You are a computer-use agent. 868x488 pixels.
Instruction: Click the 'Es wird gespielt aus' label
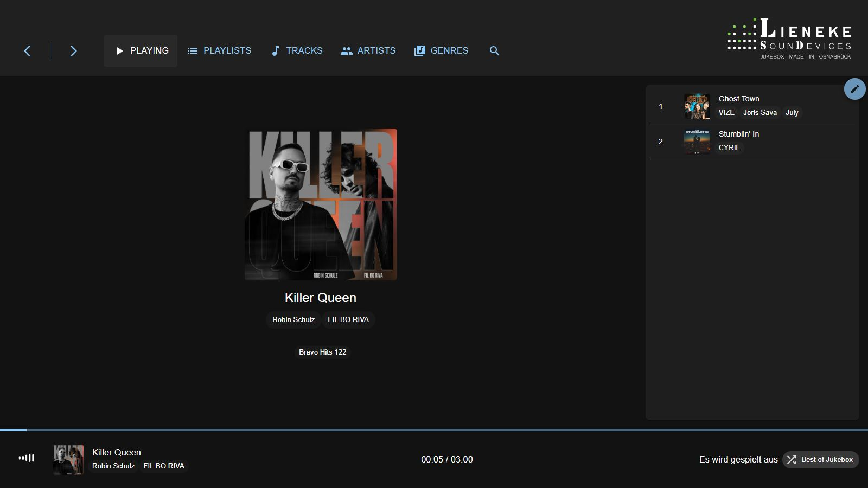(738, 459)
